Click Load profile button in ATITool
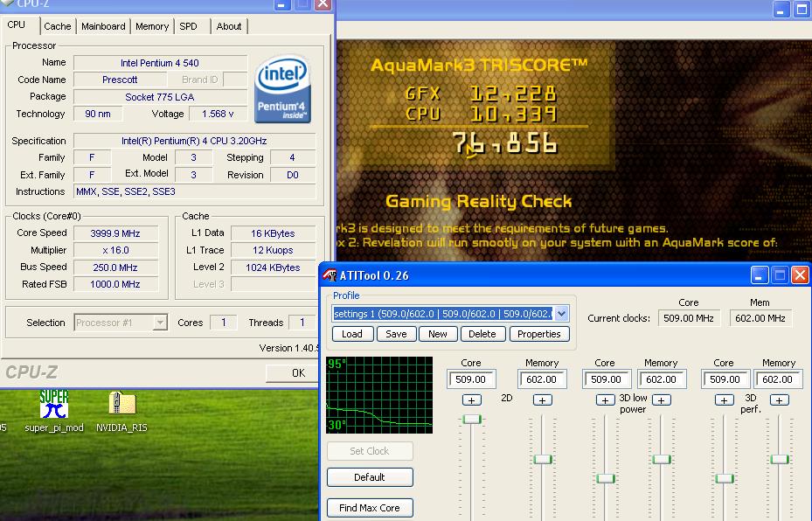Image resolution: width=812 pixels, height=521 pixels. tap(352, 334)
